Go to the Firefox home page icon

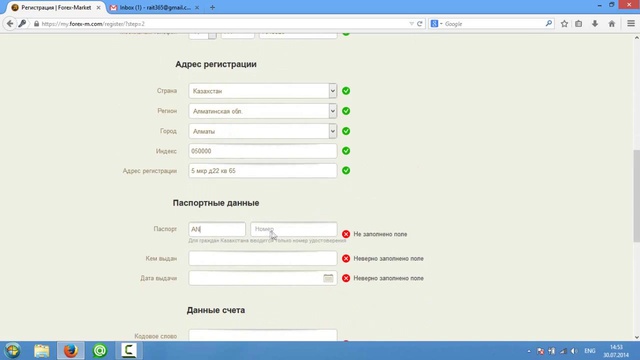(611, 24)
